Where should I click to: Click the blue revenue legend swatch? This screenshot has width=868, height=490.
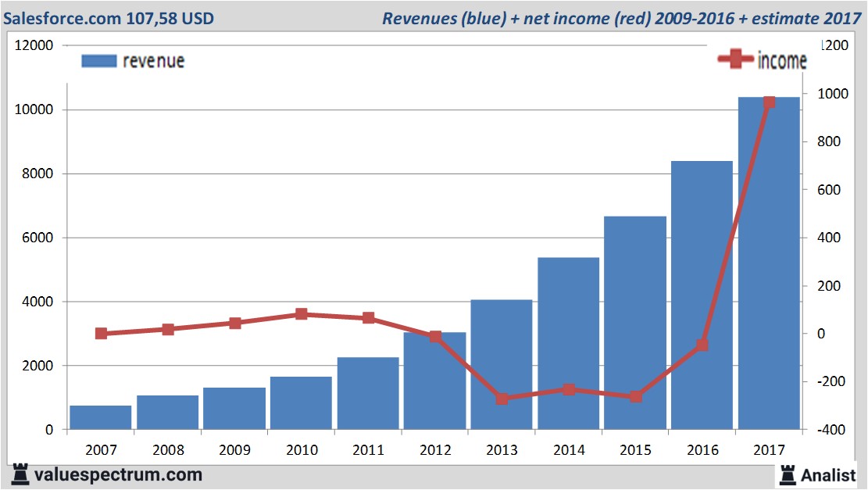(x=99, y=61)
